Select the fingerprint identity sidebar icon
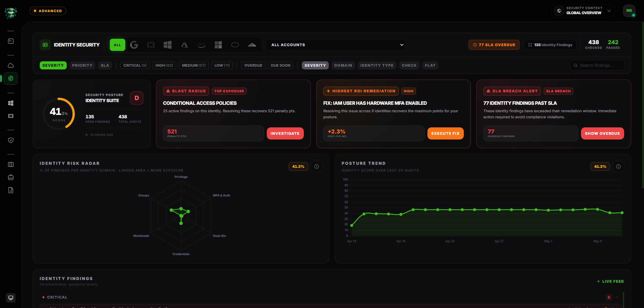 click(x=11, y=79)
